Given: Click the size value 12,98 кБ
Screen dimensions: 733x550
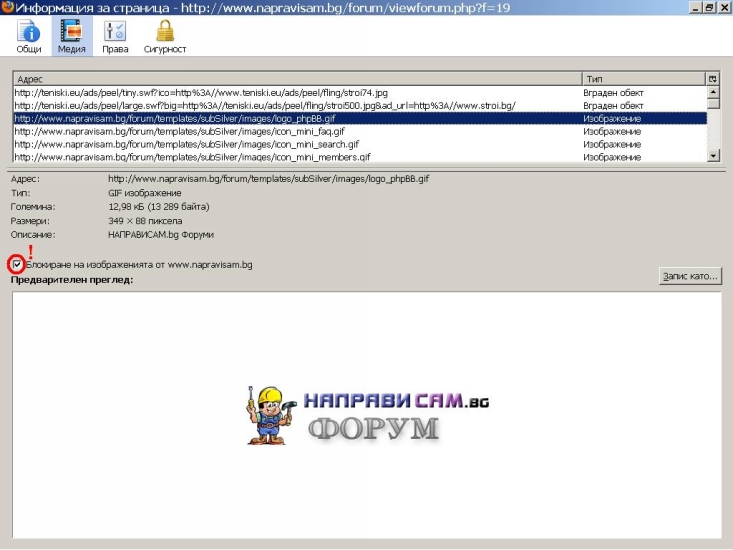Looking at the screenshot, I should 158,207.
